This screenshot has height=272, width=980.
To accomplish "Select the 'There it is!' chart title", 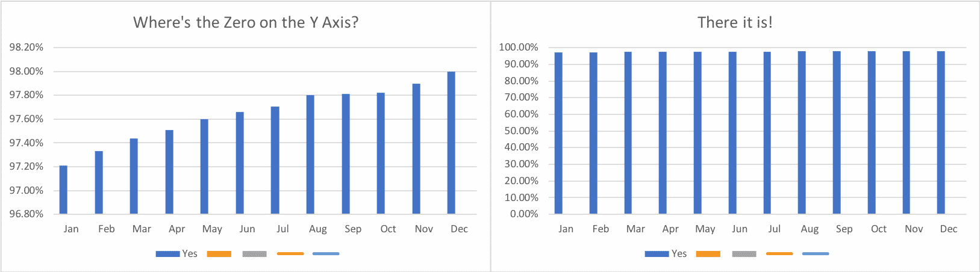I will 735,22.
